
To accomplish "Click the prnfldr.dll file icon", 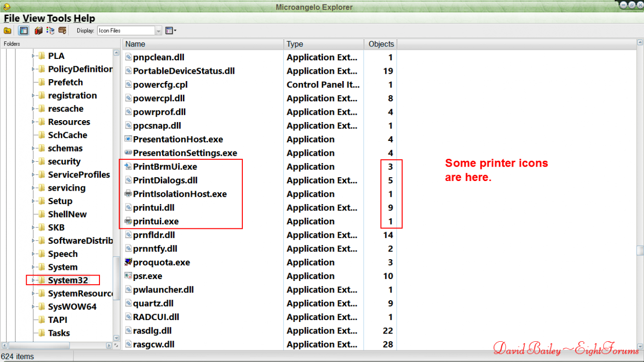I will [x=128, y=235].
